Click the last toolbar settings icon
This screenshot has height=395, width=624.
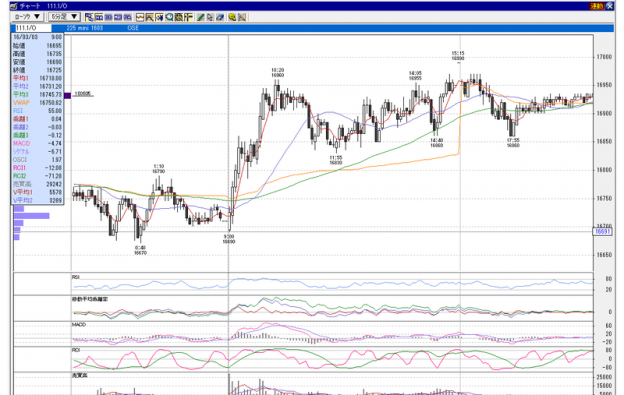click(x=242, y=17)
